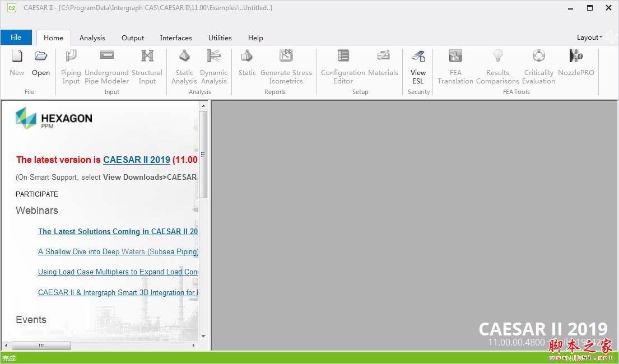The width and height of the screenshot is (619, 364).
Task: Click the PARTICIPATE text
Action: point(37,194)
